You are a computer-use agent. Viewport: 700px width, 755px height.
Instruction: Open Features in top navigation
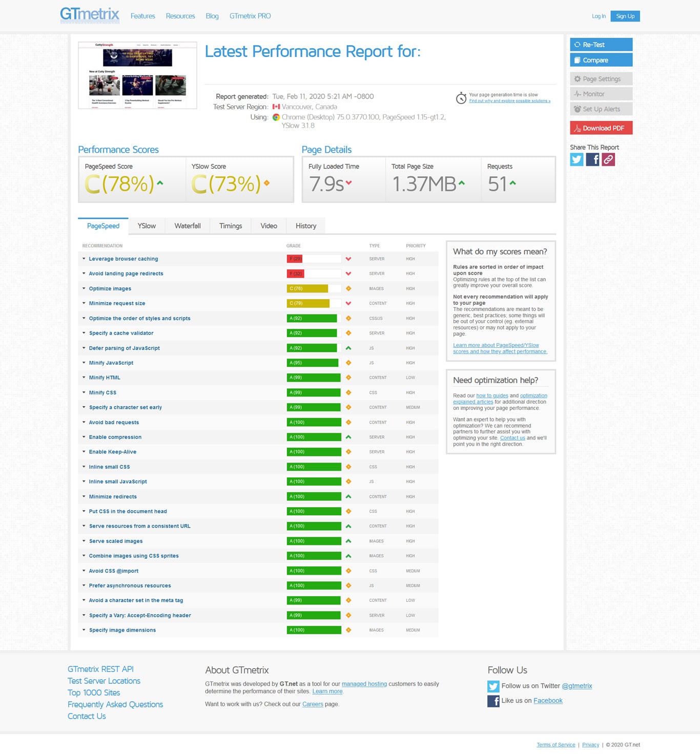click(142, 16)
